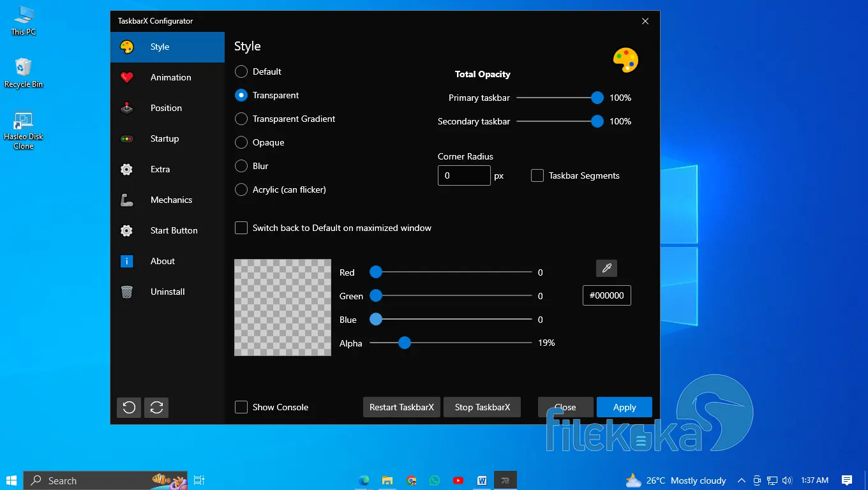Click Stop TaskbarX button
The width and height of the screenshot is (868, 490).
click(482, 407)
